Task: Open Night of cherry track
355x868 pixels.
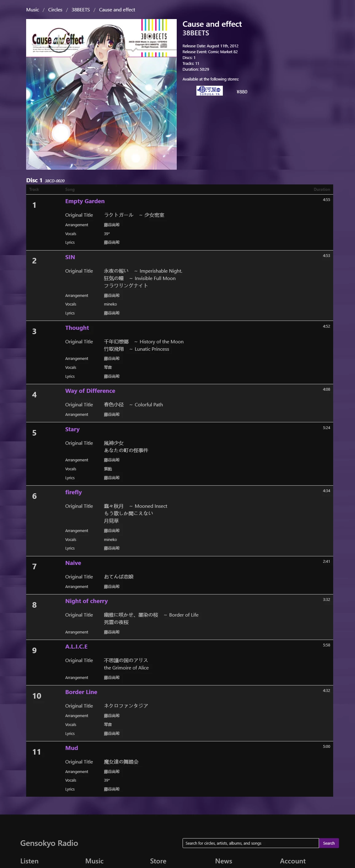Action: [87, 601]
